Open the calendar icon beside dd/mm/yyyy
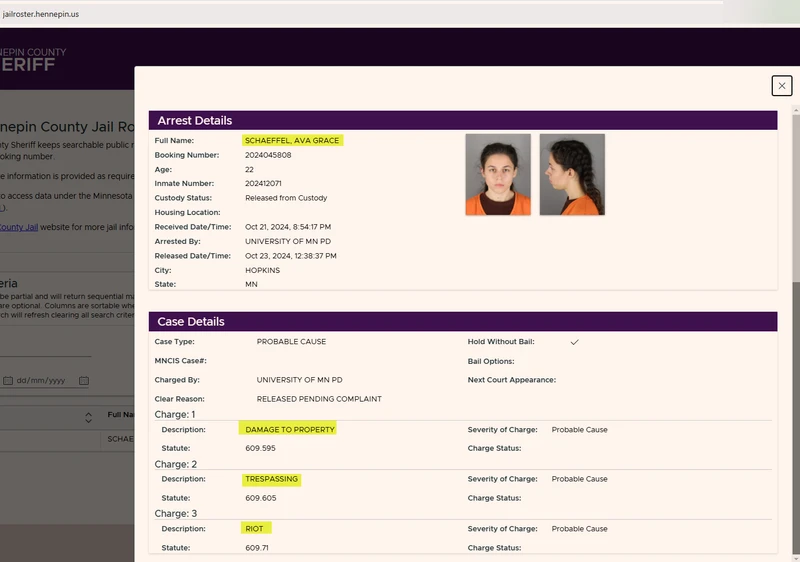 click(84, 380)
